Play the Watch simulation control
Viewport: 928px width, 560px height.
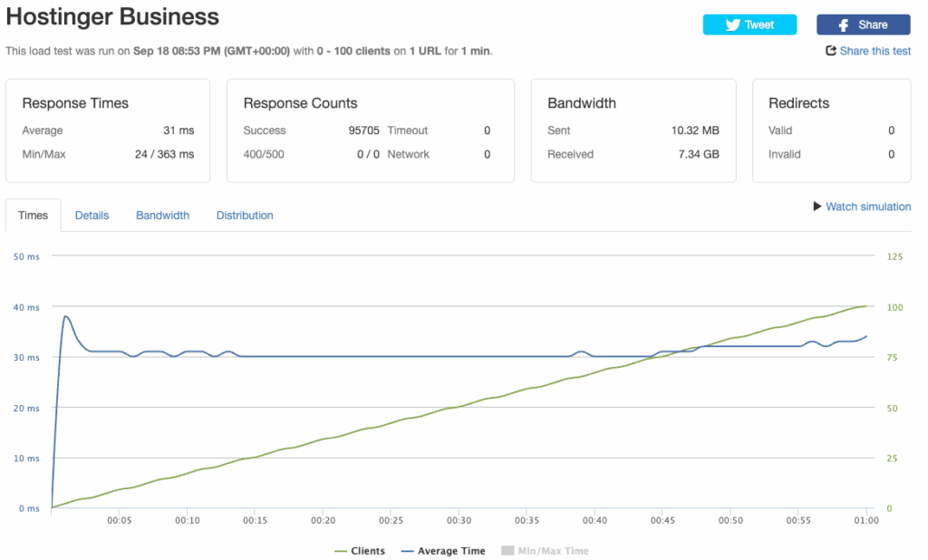click(x=862, y=207)
